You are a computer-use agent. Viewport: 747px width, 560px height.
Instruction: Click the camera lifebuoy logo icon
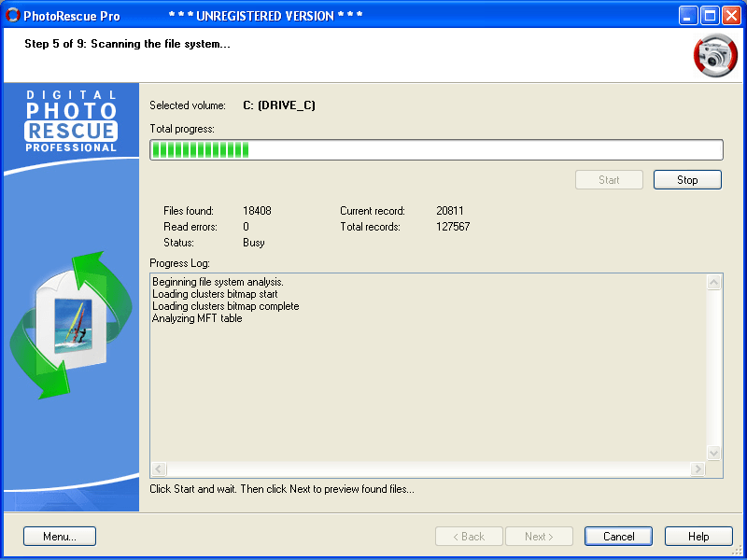pos(715,55)
